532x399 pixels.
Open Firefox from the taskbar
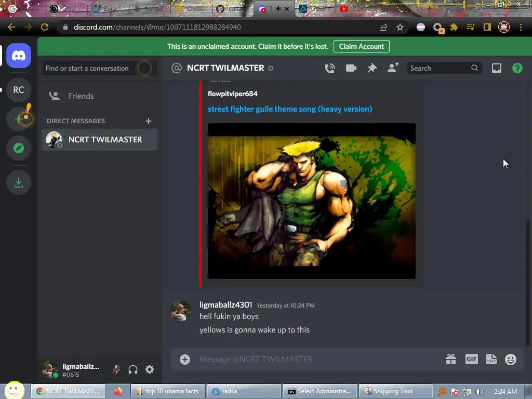click(118, 392)
